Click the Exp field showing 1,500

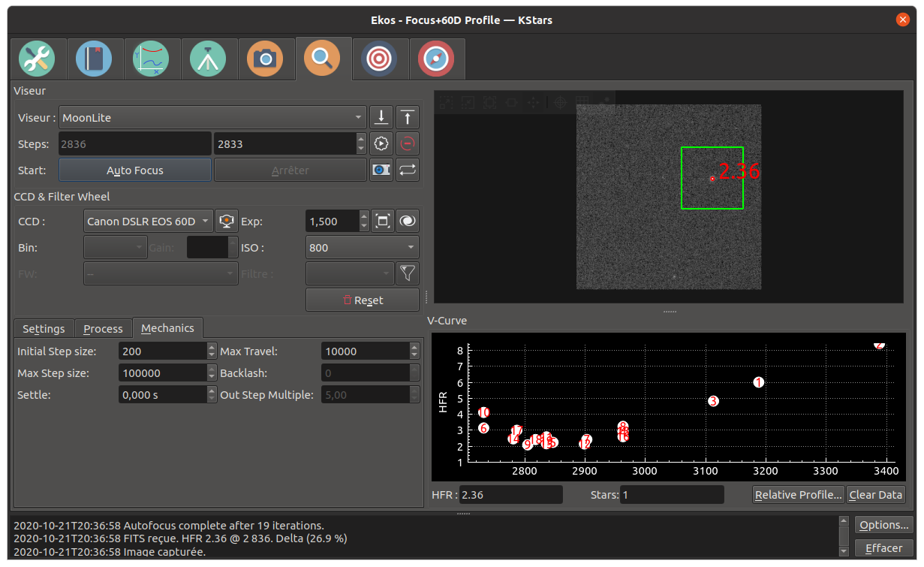coord(332,222)
